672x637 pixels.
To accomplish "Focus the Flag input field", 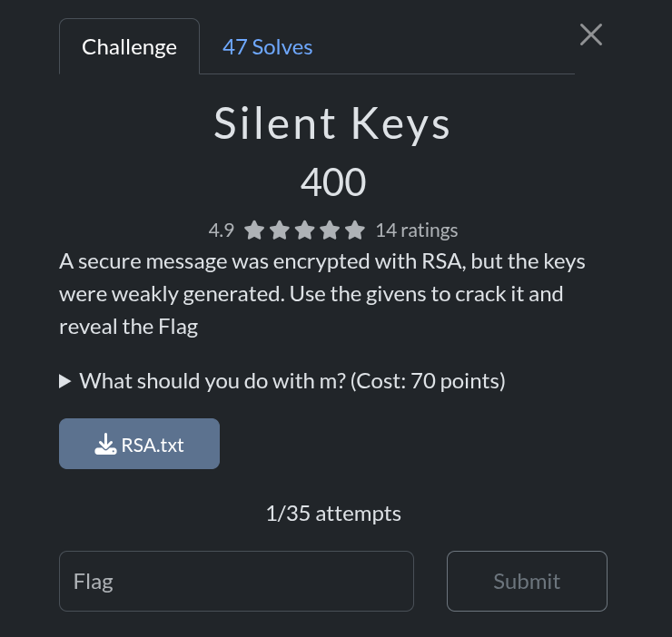I will (x=236, y=581).
